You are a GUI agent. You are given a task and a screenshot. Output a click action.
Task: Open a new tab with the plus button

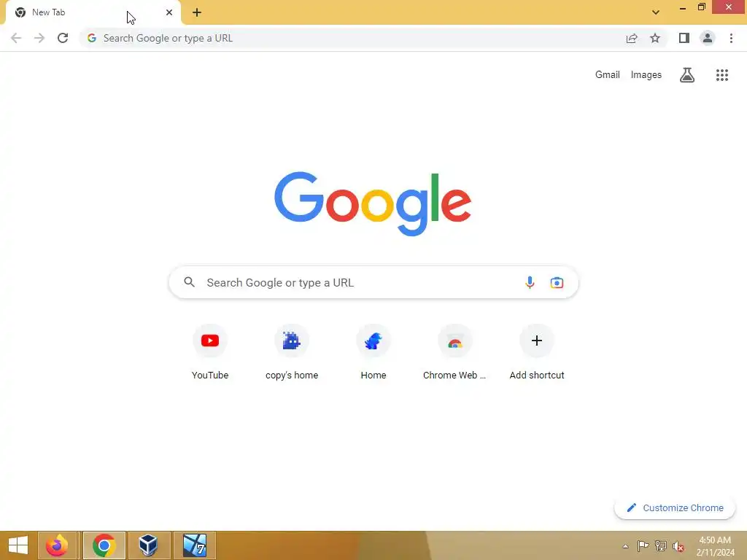click(x=197, y=12)
